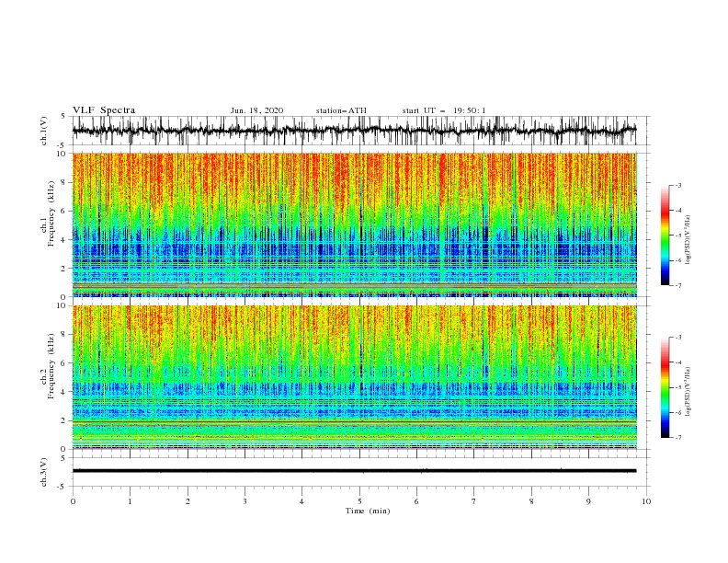Click the 'start UT = 19:50:1' text
This screenshot has height=563, width=728.
444,110
